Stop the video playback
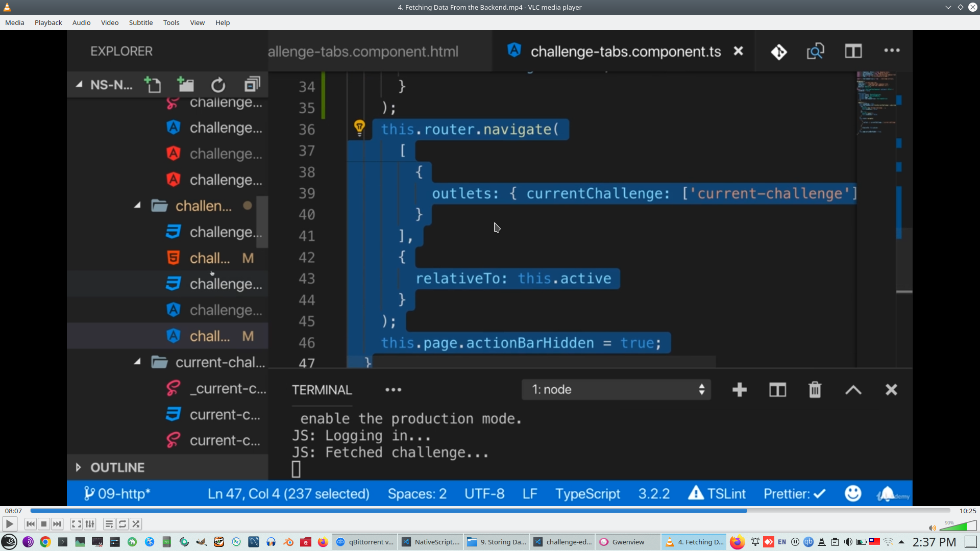This screenshot has height=551, width=980. click(44, 524)
